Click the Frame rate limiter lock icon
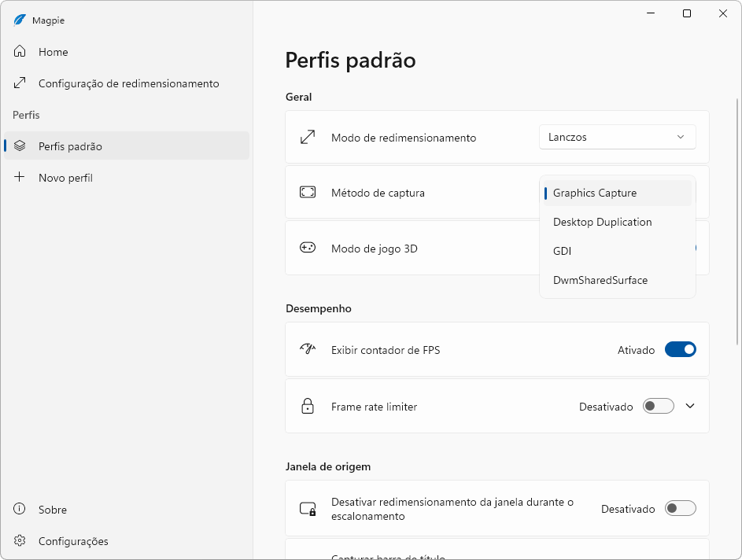The width and height of the screenshot is (742, 560). click(x=308, y=407)
